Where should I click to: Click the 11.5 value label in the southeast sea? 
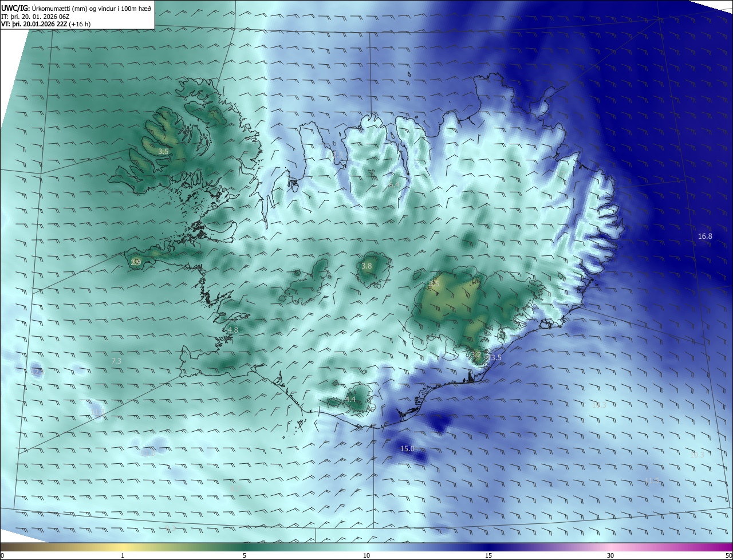pyautogui.click(x=652, y=481)
